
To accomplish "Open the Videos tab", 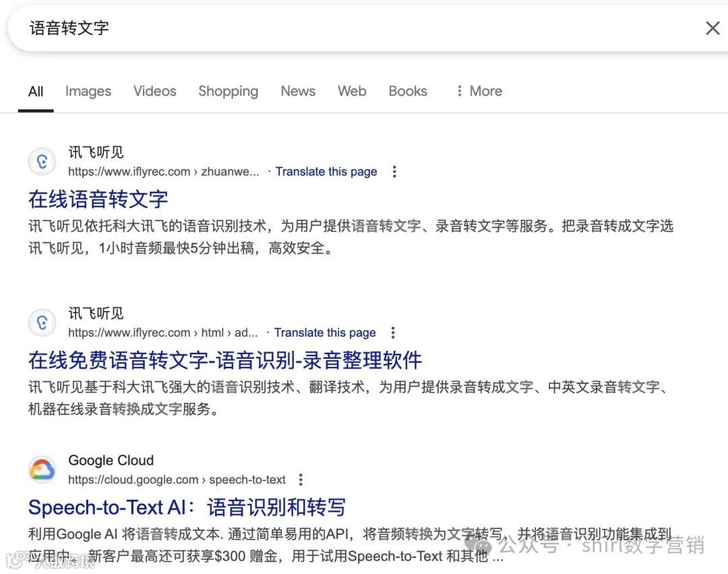I will click(x=155, y=91).
